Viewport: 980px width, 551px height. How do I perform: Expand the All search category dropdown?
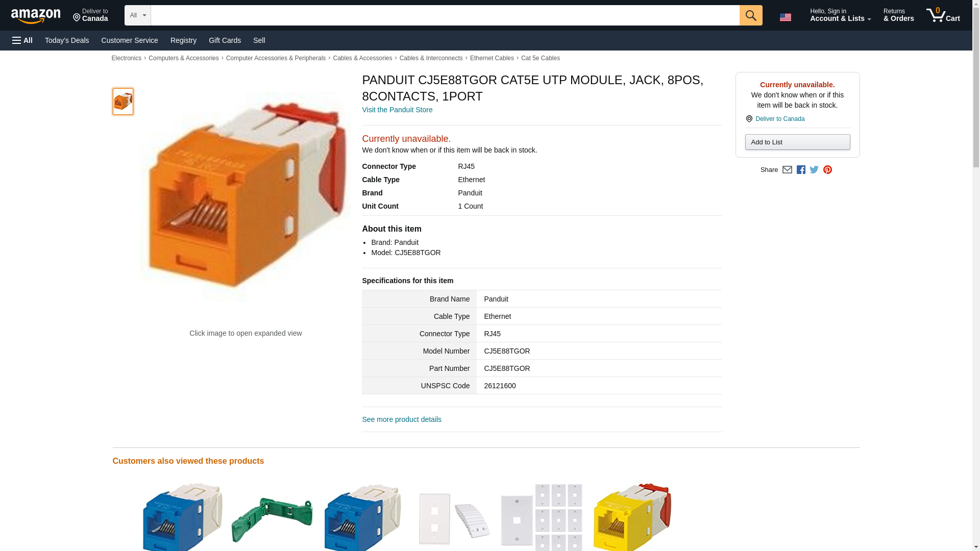[137, 15]
